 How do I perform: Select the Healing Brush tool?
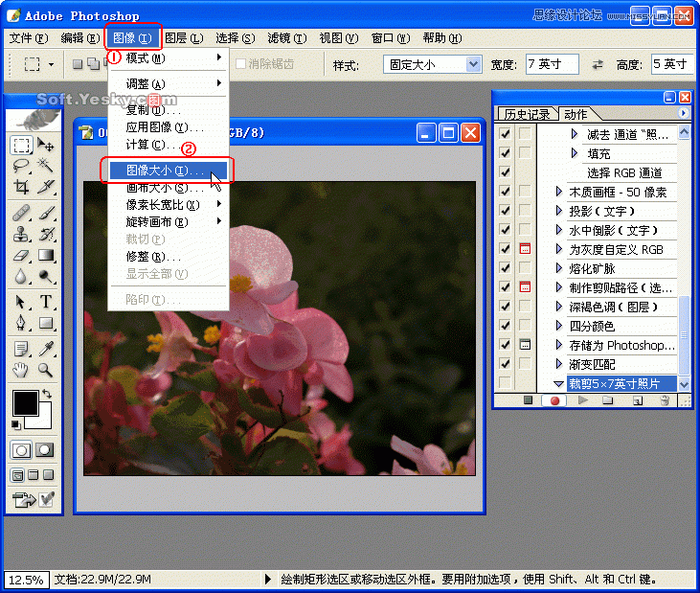(x=21, y=213)
